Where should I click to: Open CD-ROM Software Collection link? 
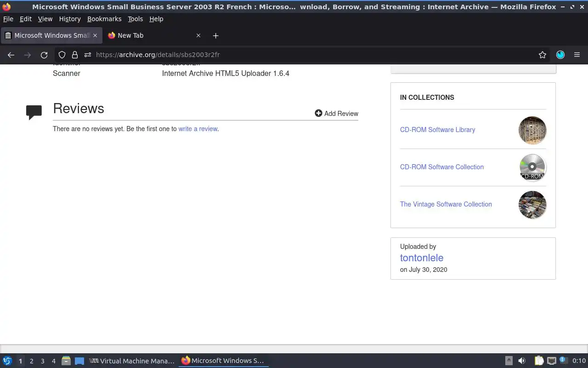click(442, 167)
